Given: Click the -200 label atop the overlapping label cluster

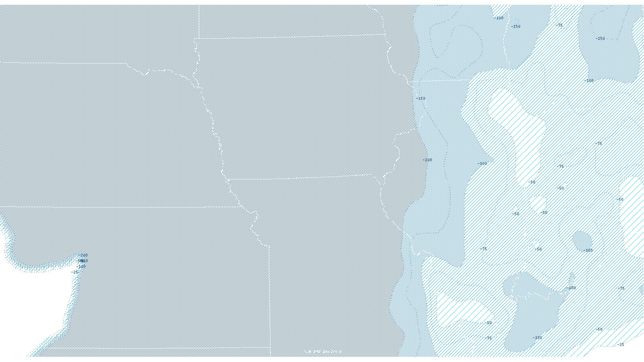Looking at the screenshot, I should click(83, 255).
